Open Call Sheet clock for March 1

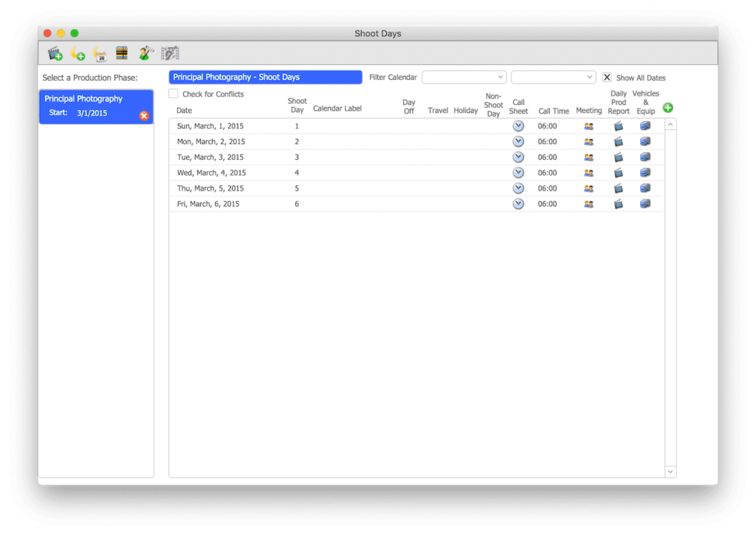coord(518,126)
